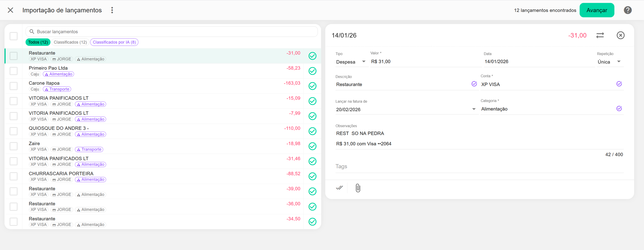The image size is (644, 250).
Task: Click the Transporte tag on Carone Itapoa
Action: click(57, 89)
